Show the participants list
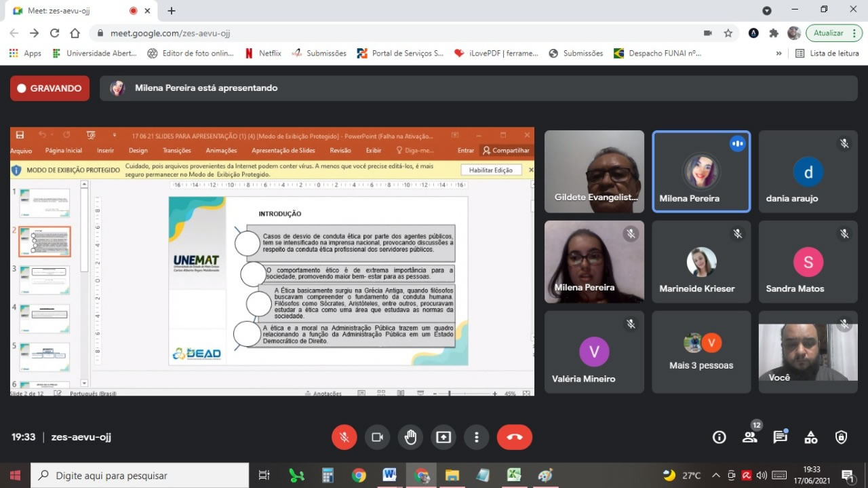The image size is (868, 488). tap(749, 437)
